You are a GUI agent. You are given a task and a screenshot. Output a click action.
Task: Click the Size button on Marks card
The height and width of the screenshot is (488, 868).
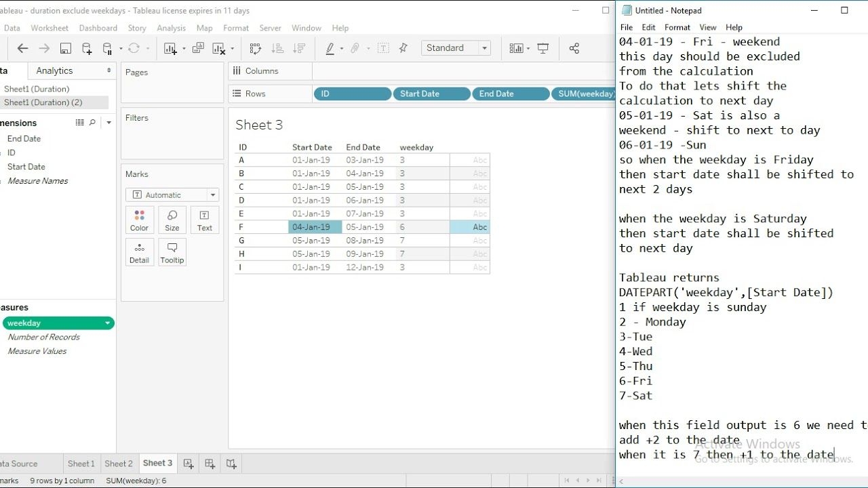coord(172,220)
